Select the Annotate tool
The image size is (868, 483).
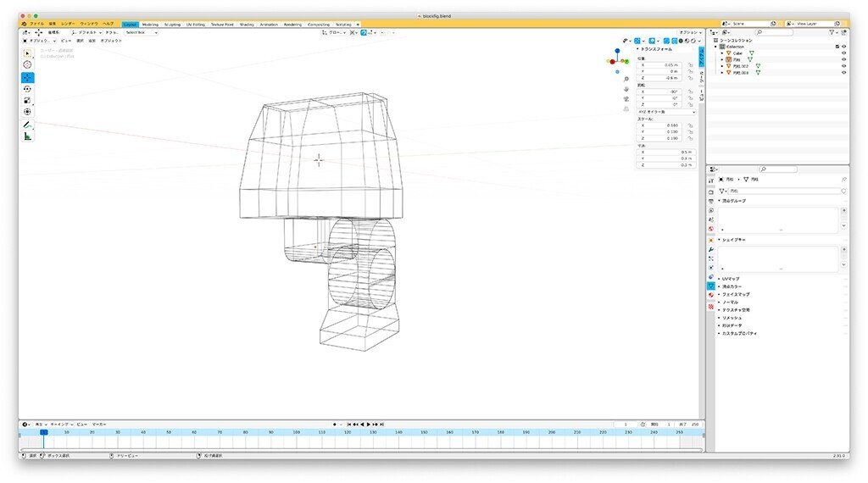[27, 125]
